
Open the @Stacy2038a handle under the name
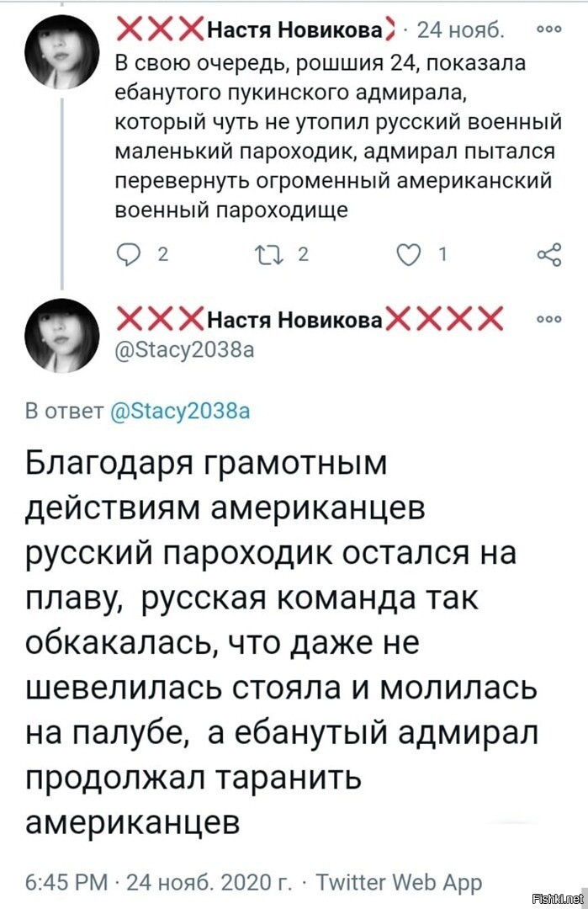(185, 351)
